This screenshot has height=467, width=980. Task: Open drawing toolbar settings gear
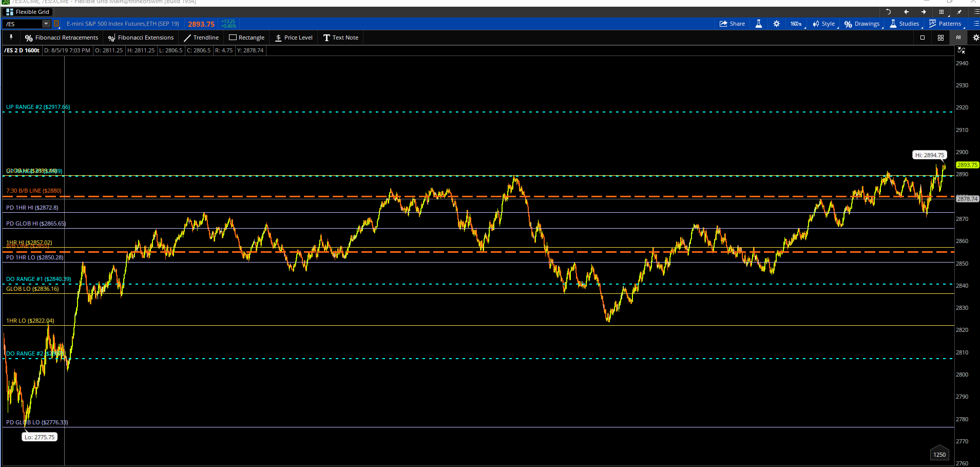coord(976,38)
